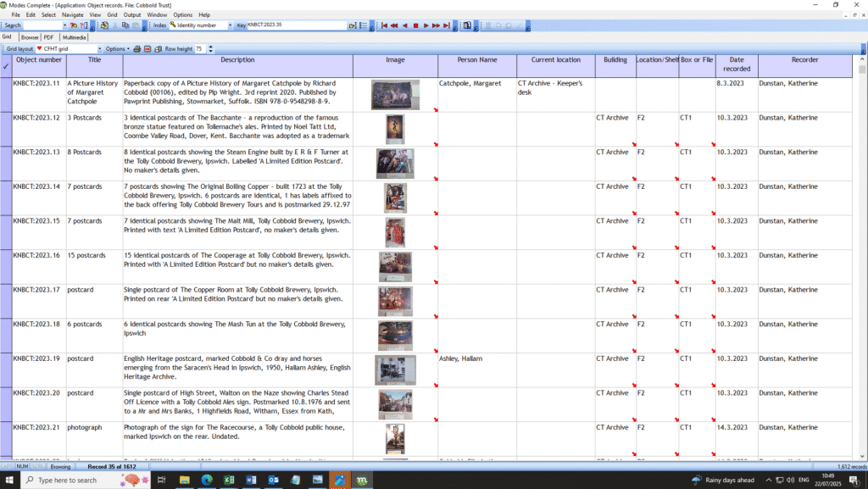Open thumbnail image for KNBCT:2023.19

[x=395, y=370]
